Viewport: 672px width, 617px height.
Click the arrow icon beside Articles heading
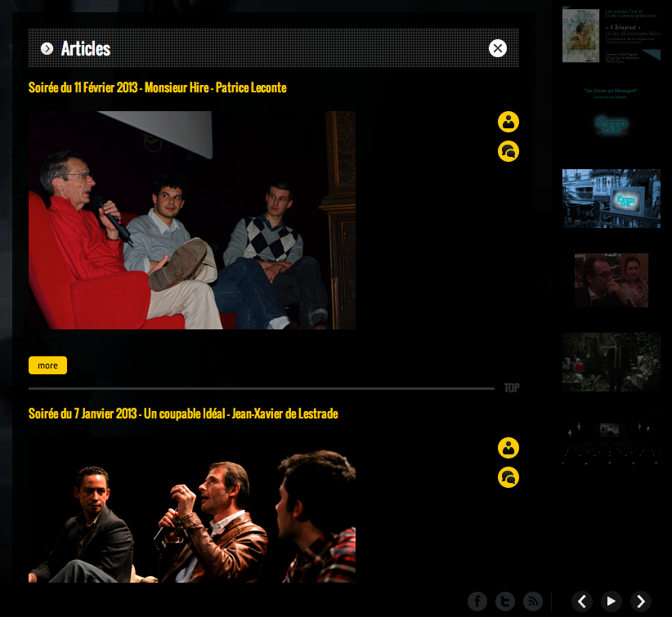coord(47,49)
